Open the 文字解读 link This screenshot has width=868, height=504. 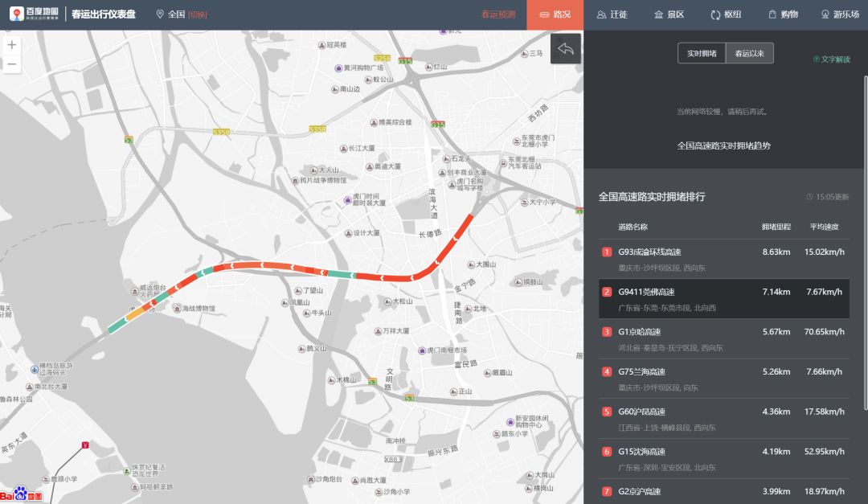[x=832, y=59]
